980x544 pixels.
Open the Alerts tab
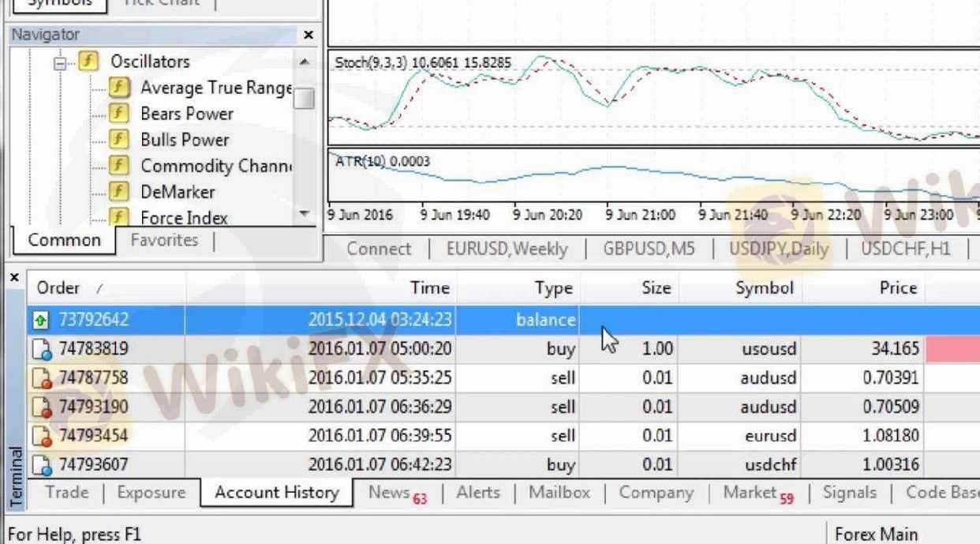coord(478,492)
